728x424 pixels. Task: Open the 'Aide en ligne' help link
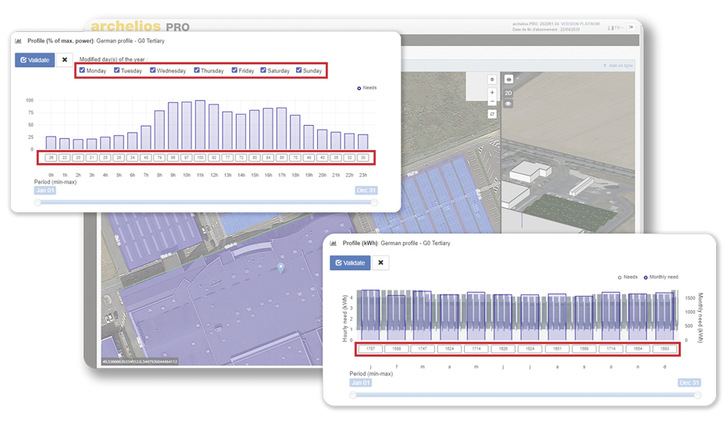tap(618, 66)
